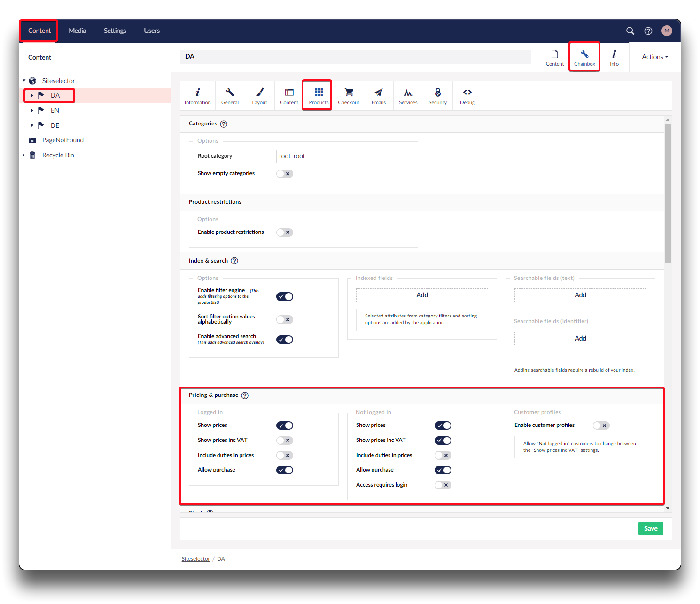Click the help question mark icon

(648, 31)
